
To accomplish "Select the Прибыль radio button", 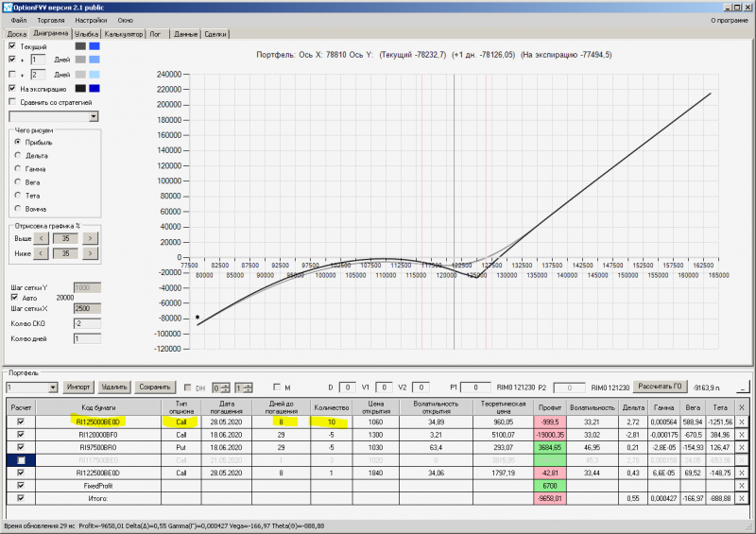I will [x=18, y=142].
